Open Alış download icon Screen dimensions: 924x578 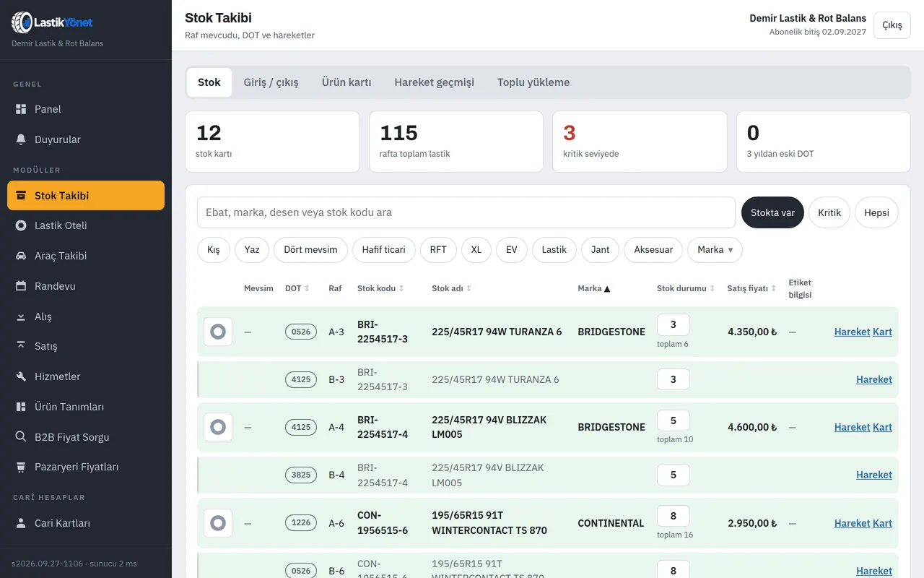tap(21, 316)
